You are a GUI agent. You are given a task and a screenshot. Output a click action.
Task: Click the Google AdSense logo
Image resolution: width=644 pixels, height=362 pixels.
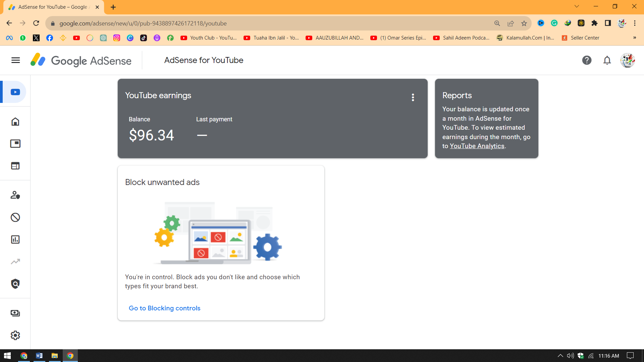[81, 60]
